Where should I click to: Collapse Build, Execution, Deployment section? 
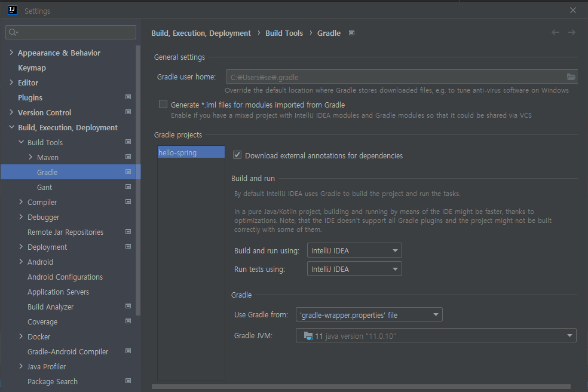point(11,127)
